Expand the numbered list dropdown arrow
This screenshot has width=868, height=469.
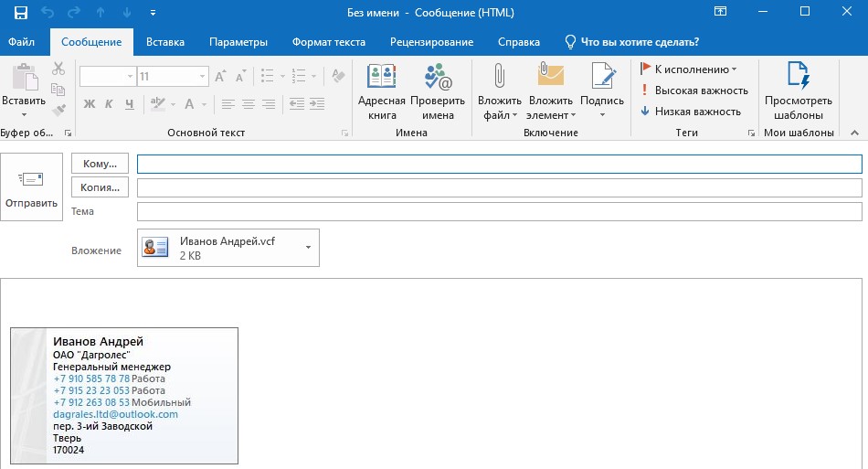(314, 77)
